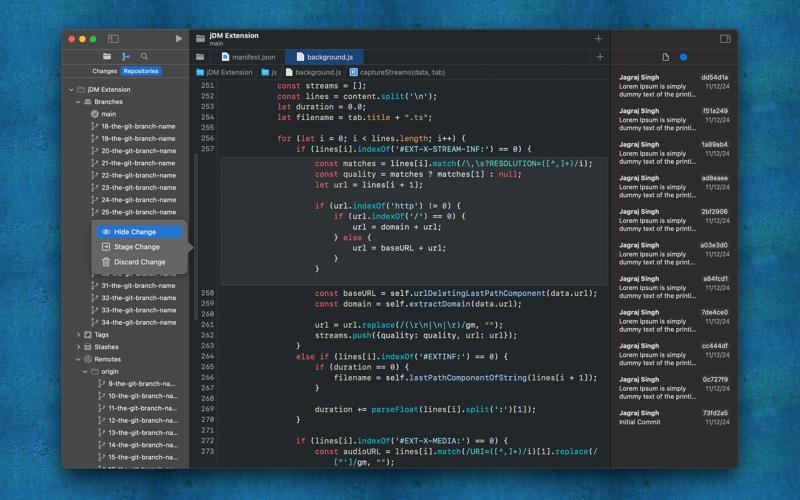
Task: Click line number 264 in gutter
Action: (208, 357)
